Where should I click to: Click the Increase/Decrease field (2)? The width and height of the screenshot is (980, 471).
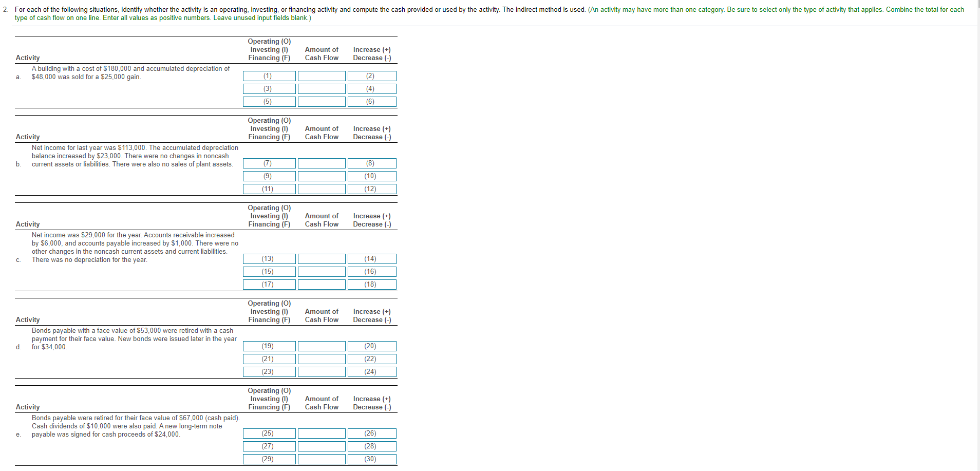(x=371, y=76)
